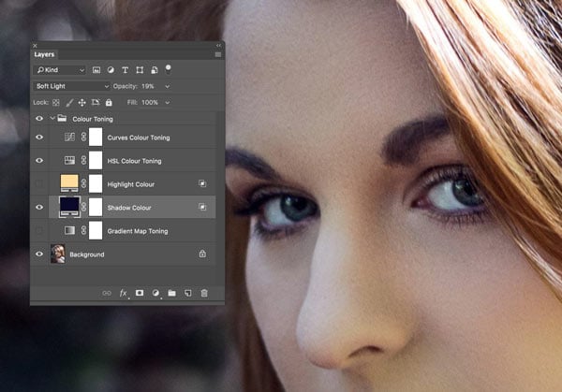The image size is (562, 392).
Task: Hide the Background layer
Action: pos(39,254)
